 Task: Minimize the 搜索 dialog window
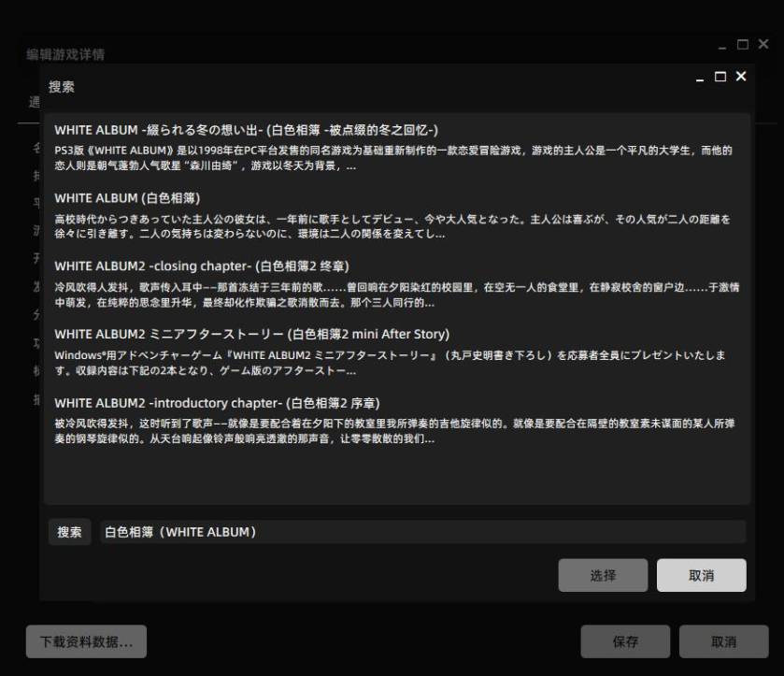tap(700, 79)
